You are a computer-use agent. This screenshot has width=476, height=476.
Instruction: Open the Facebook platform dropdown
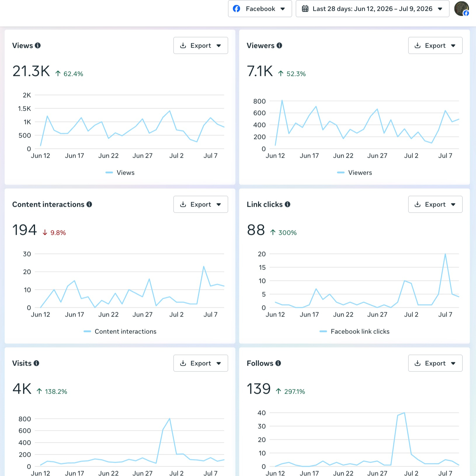pyautogui.click(x=260, y=9)
